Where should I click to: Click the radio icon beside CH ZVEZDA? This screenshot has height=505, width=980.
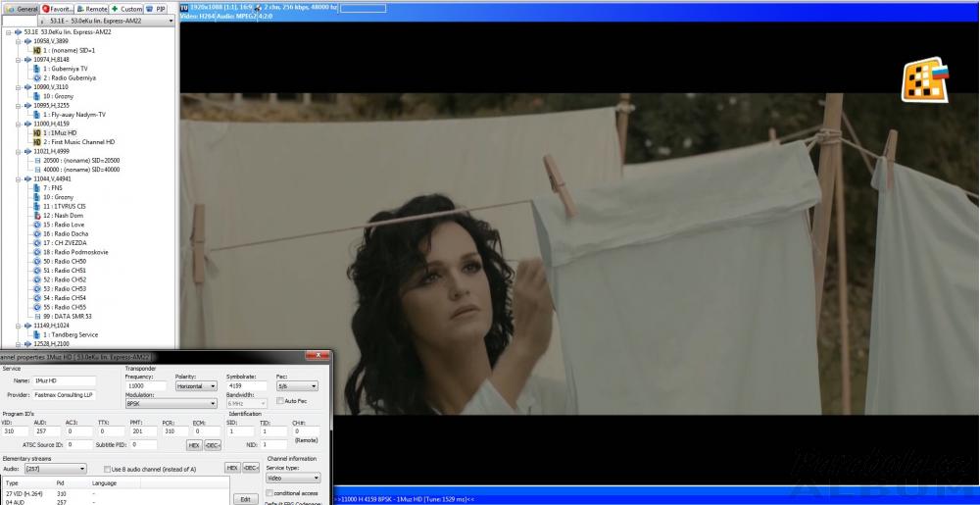[37, 243]
